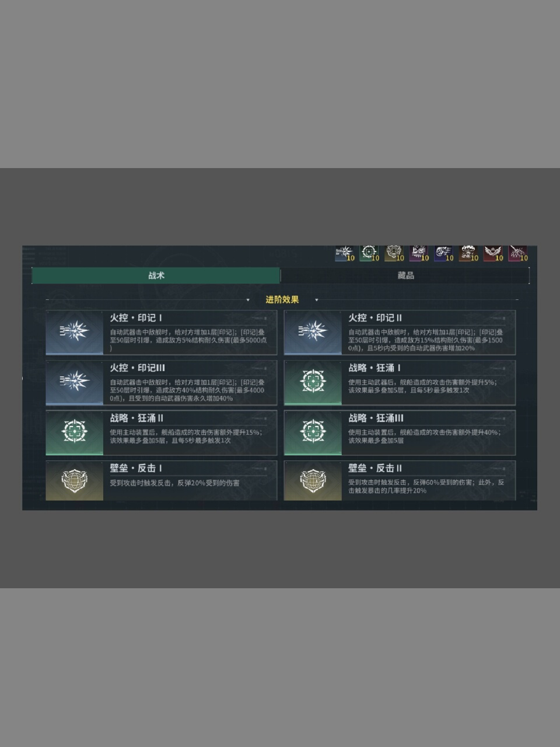Viewport: 560px width, 747px height.
Task: Select the dark blue turbine tactic icon at top
Action: 444,253
